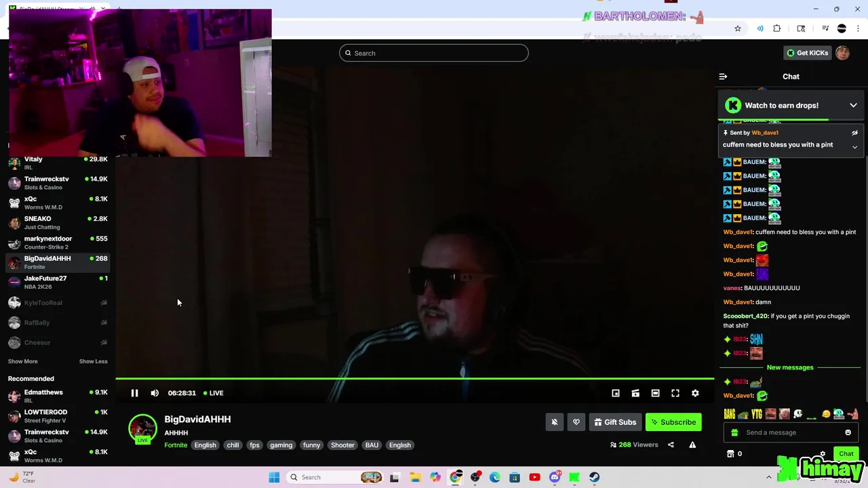Screen dimensions: 868x488
Task: Select the funny tag
Action: point(311,445)
